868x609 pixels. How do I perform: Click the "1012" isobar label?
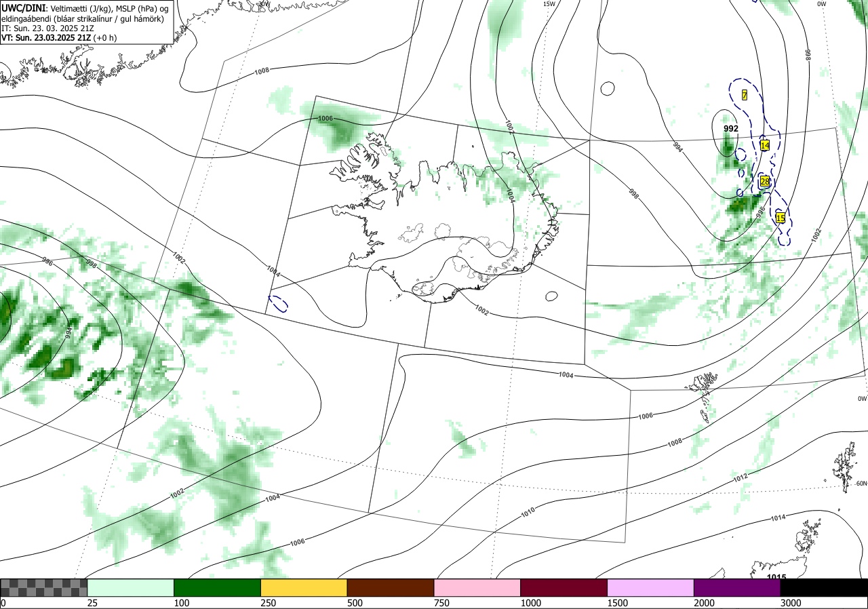[x=740, y=477]
